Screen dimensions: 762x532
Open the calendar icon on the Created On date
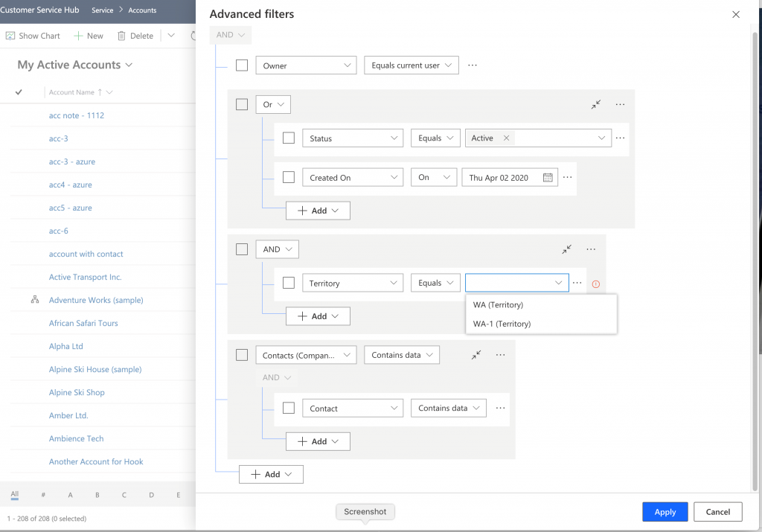click(x=548, y=177)
